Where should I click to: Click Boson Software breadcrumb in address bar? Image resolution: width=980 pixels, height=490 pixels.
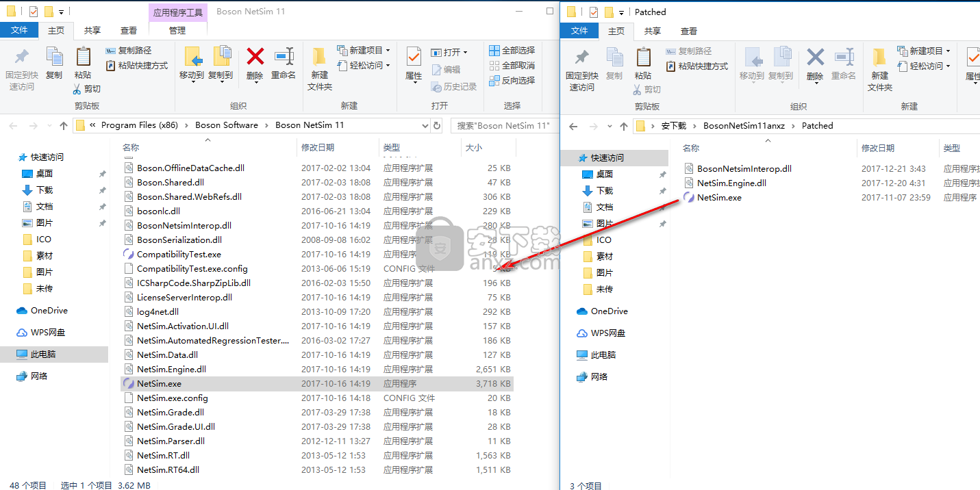pyautogui.click(x=227, y=125)
